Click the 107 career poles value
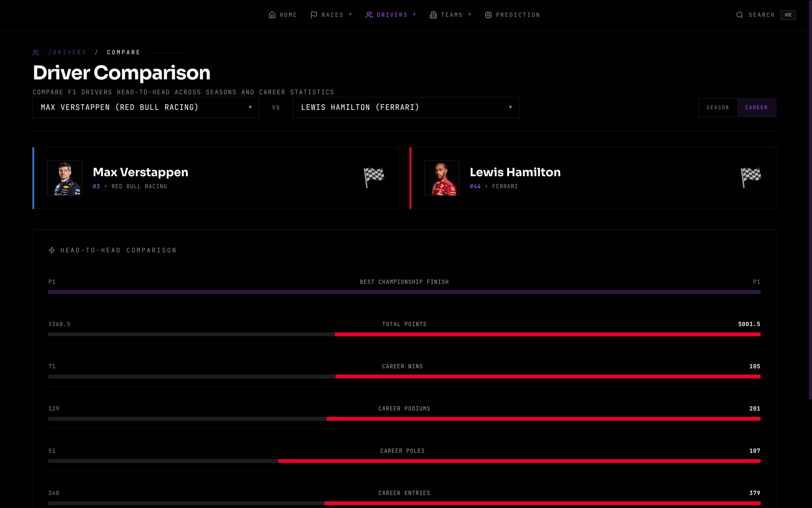Image resolution: width=812 pixels, height=508 pixels. point(755,451)
